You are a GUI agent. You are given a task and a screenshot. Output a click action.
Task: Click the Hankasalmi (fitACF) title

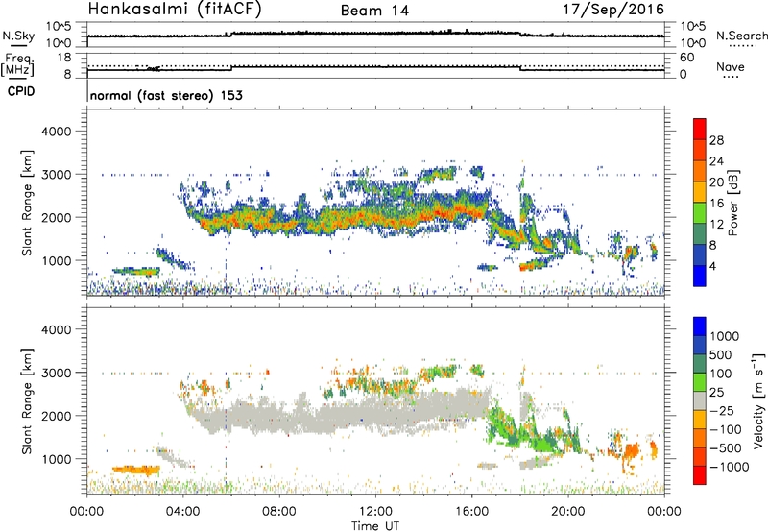tap(175, 9)
